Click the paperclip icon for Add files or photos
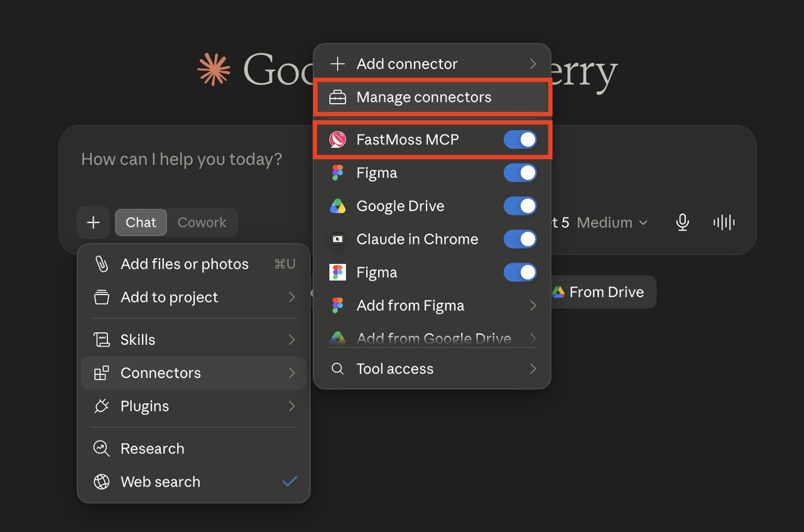The width and height of the screenshot is (804, 532). pyautogui.click(x=101, y=264)
